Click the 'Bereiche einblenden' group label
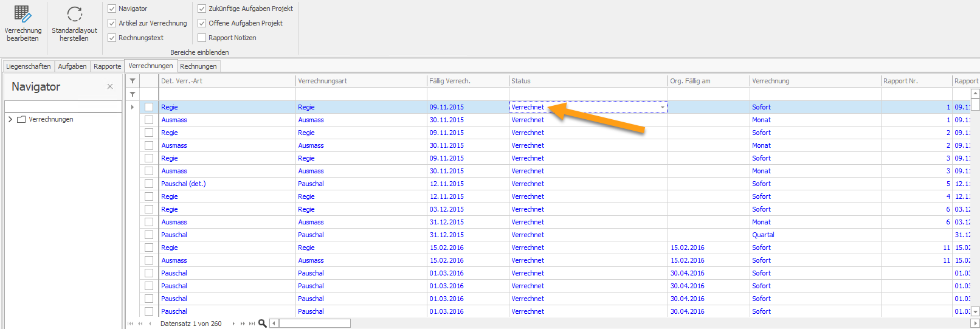Screen dimensions: 980x329 coord(199,52)
